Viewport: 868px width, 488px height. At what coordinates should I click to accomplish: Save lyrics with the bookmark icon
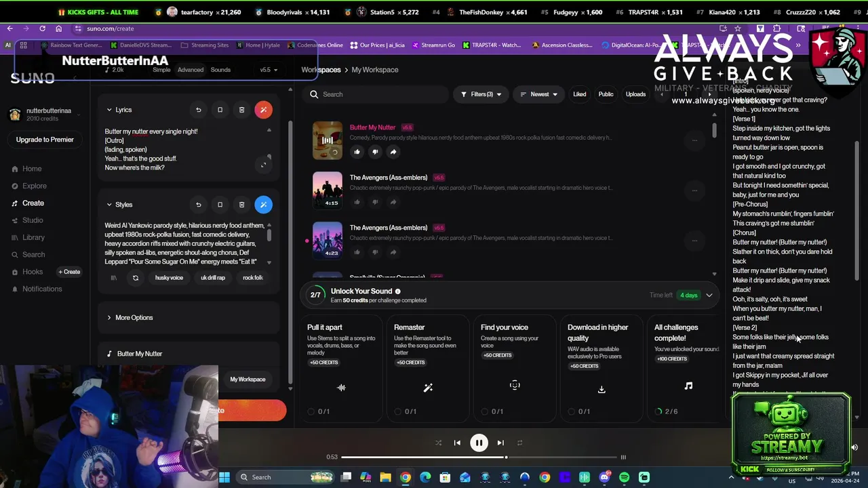coord(220,110)
